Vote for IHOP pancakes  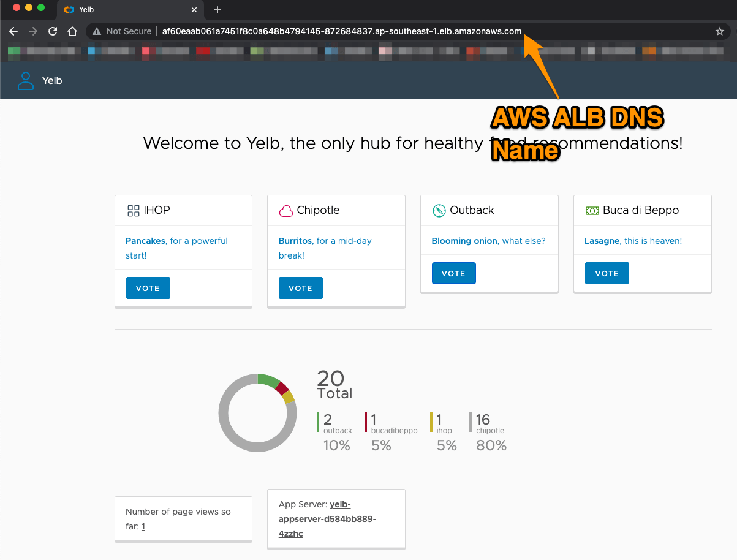[x=148, y=288]
